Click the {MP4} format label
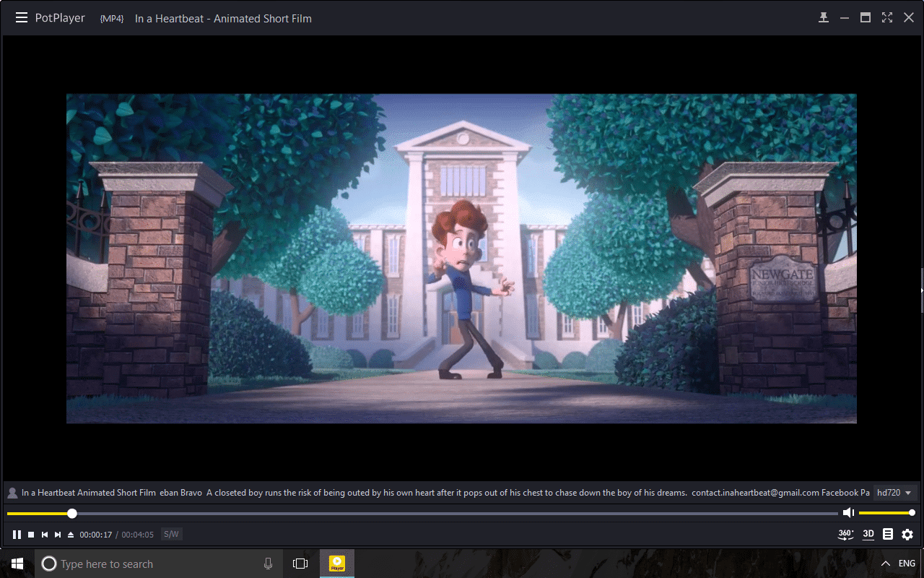This screenshot has height=578, width=924. tap(112, 19)
